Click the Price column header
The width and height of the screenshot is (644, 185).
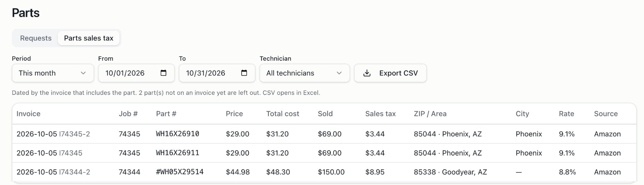click(234, 114)
